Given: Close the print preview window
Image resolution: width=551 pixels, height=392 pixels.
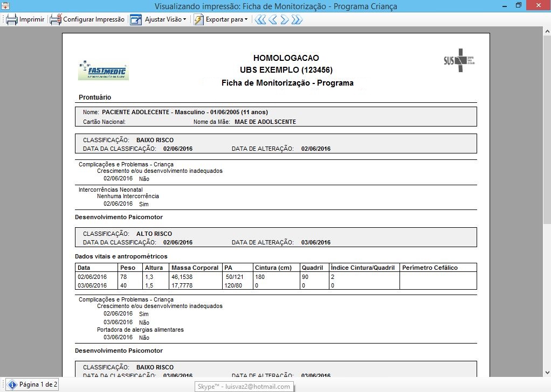Looking at the screenshot, I should [539, 5].
